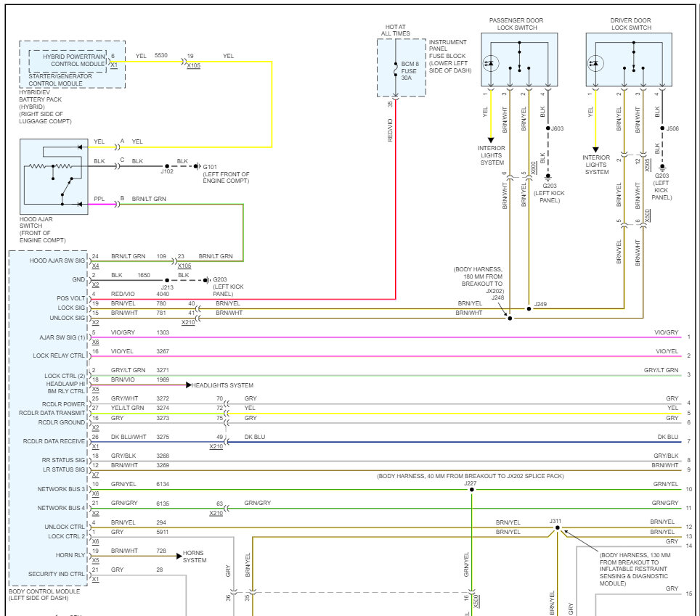The height and width of the screenshot is (616, 700).
Task: Select the "GRY/LT GRN" label at right edge
Action: pos(662,370)
